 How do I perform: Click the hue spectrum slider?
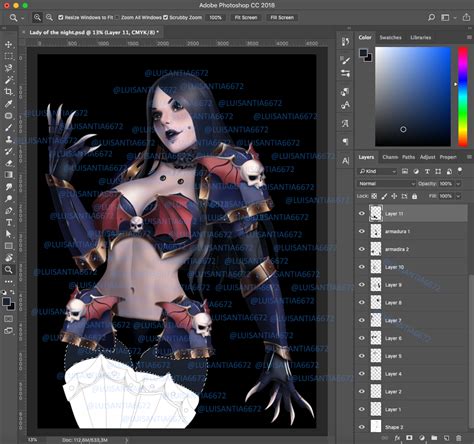[463, 97]
